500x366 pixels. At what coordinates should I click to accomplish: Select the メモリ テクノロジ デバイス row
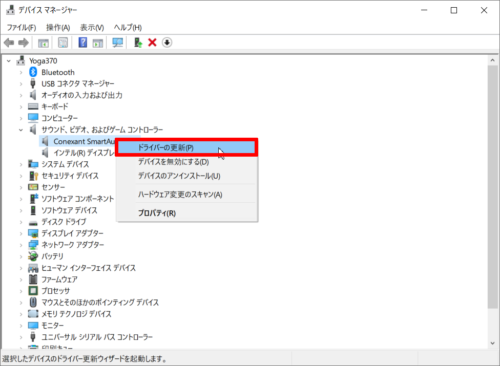point(76,314)
